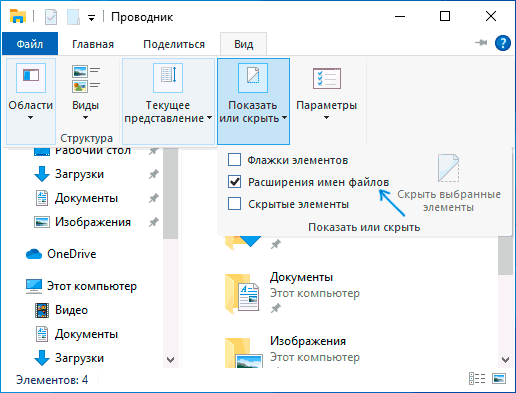Open OneDrive in navigation pane
Screen dimensions: 516x393
[x=72, y=254]
